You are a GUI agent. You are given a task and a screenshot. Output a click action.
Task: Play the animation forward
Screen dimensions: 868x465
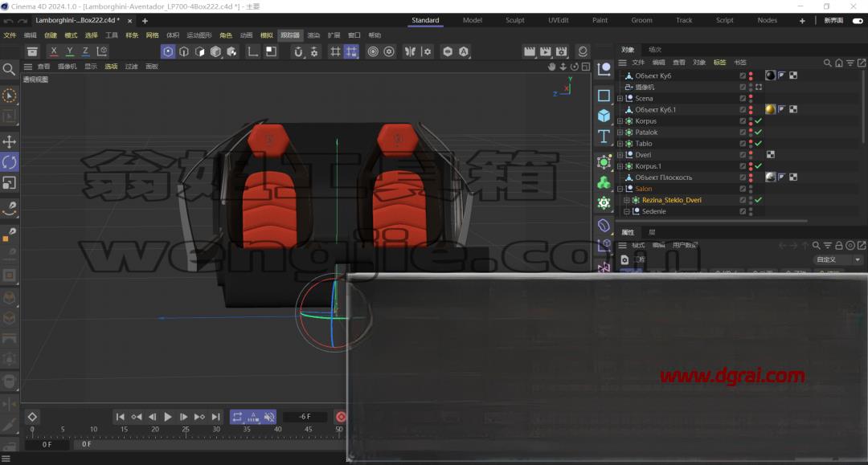point(168,417)
